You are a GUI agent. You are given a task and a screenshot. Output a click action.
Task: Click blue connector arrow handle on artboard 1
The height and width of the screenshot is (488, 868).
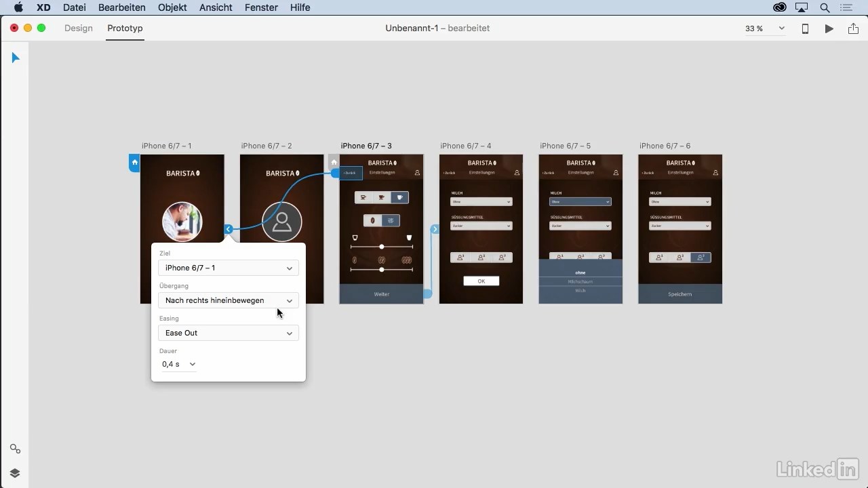[229, 229]
